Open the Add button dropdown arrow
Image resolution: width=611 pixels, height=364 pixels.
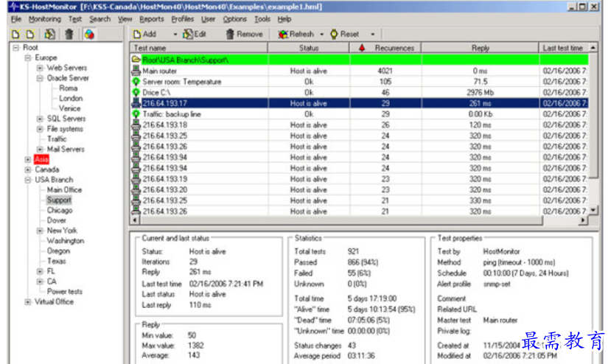click(x=175, y=35)
